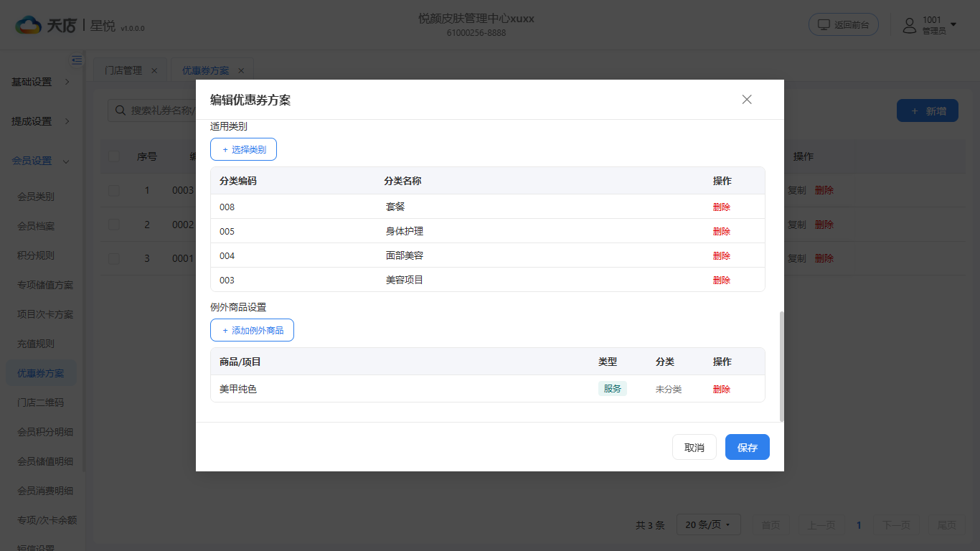Click the 保存 button
Screen dimensions: 980x551
(748, 447)
